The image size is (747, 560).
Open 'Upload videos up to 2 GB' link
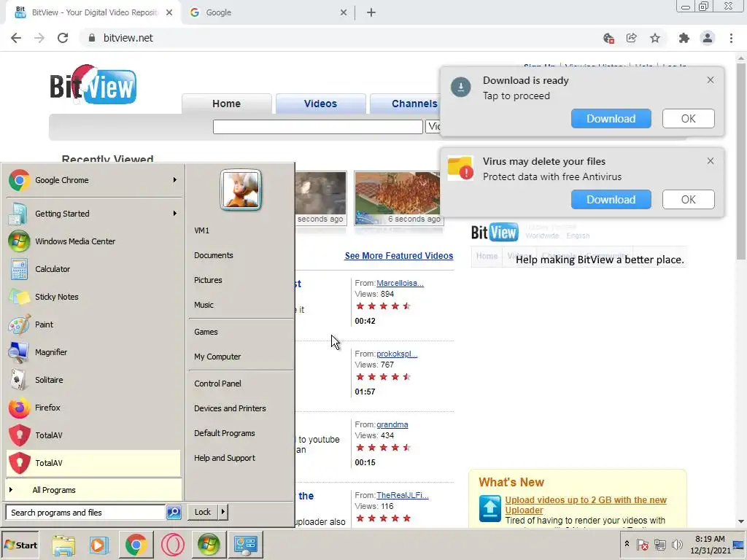pos(586,505)
